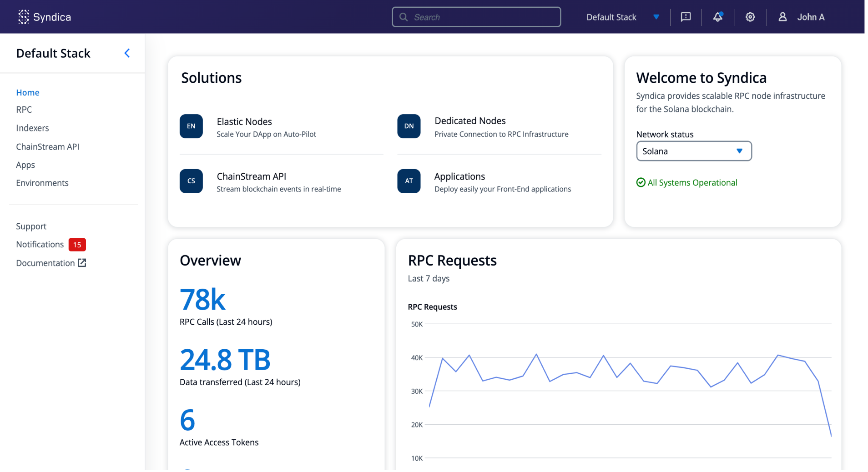Click the CS ChainStream icon
This screenshot has width=868, height=472.
click(191, 181)
